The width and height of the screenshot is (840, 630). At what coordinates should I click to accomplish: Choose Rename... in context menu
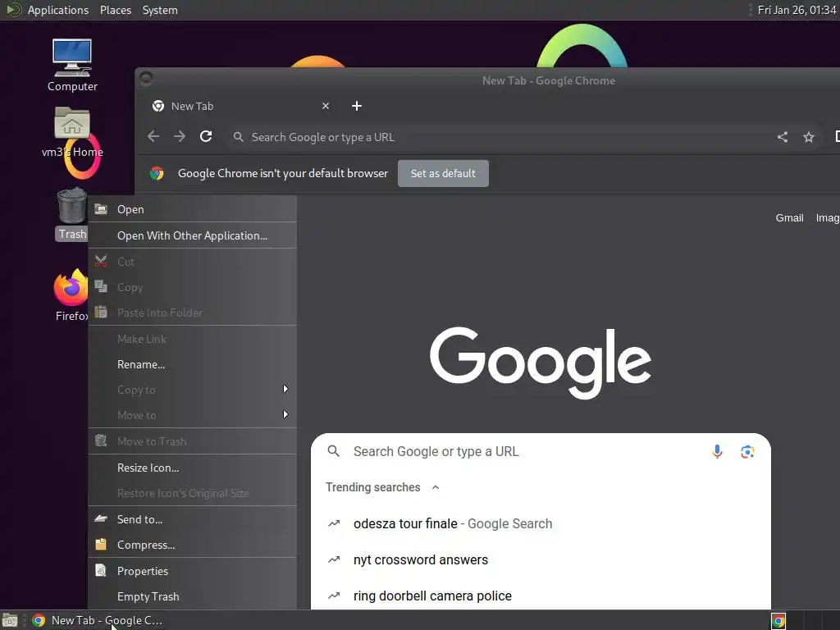tap(192, 364)
